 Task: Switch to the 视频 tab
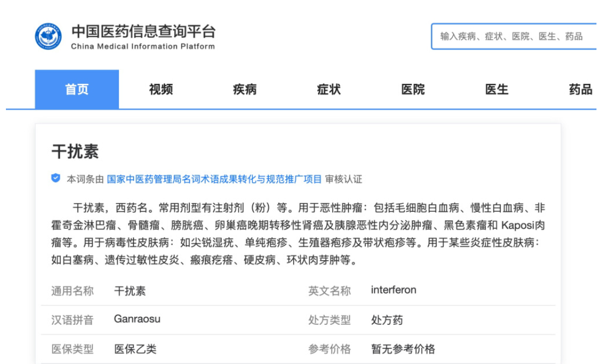coord(161,90)
